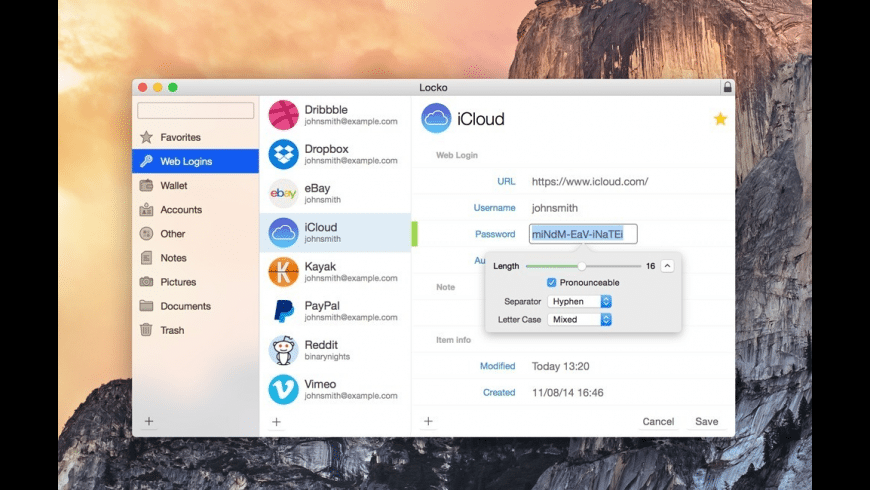The width and height of the screenshot is (870, 490).
Task: Click the Note section label
Action: [x=446, y=287]
